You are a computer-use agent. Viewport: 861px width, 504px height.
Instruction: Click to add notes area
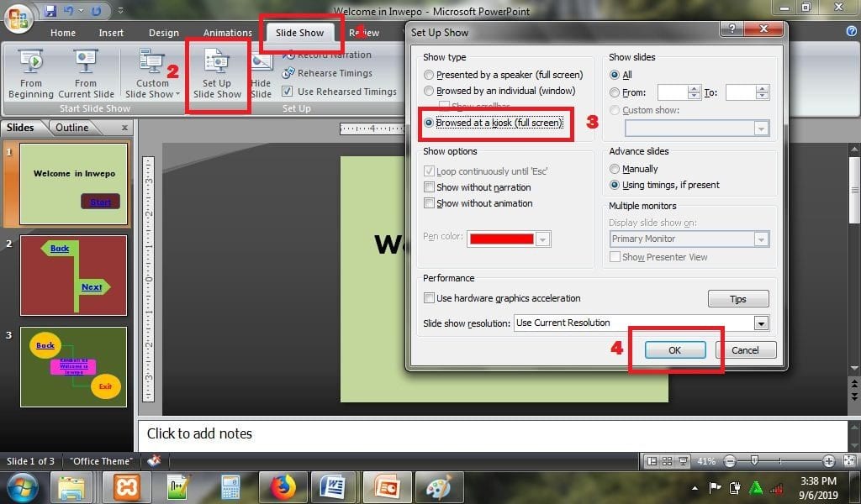click(x=492, y=435)
